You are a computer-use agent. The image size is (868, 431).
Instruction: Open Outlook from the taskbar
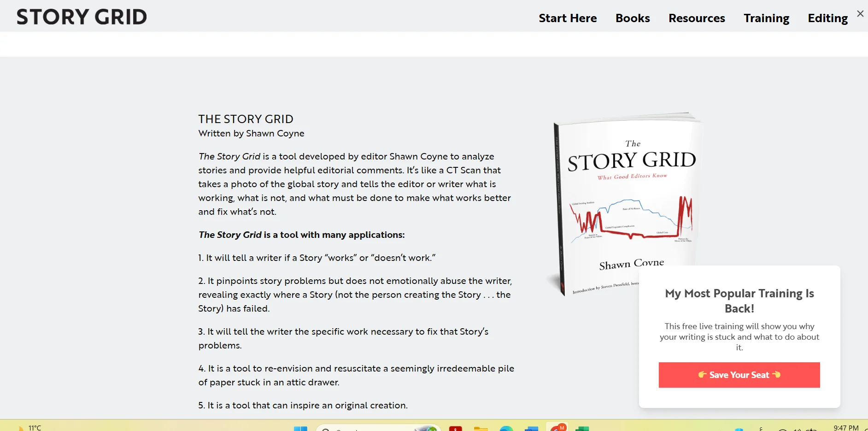tap(531, 428)
